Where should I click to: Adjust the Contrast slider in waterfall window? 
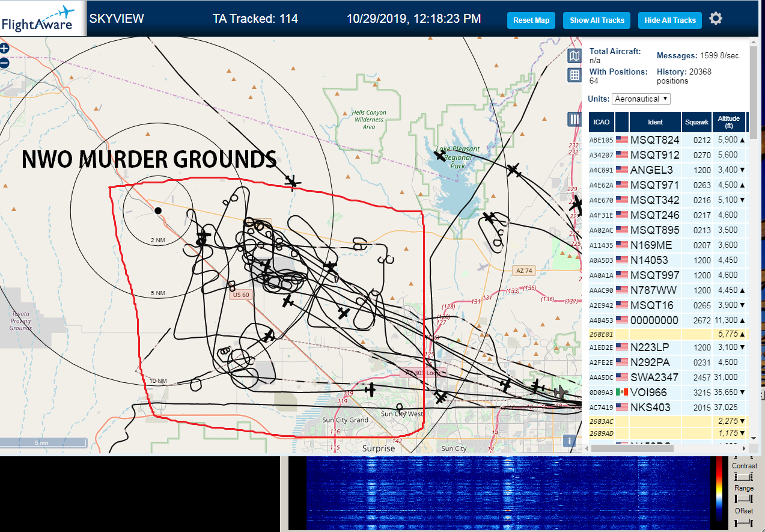click(x=744, y=476)
